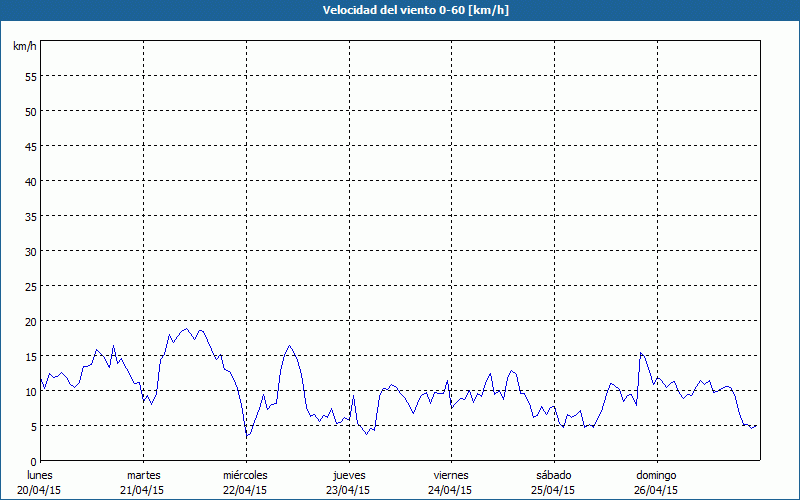Image resolution: width=800 pixels, height=500 pixels.
Task: Select the 10 tick label on the y-axis
Action: [30, 391]
